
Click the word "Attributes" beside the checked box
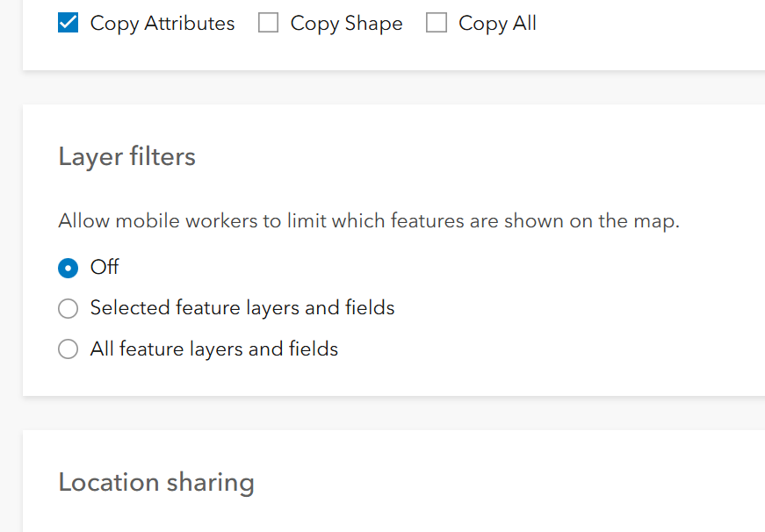pyautogui.click(x=189, y=24)
